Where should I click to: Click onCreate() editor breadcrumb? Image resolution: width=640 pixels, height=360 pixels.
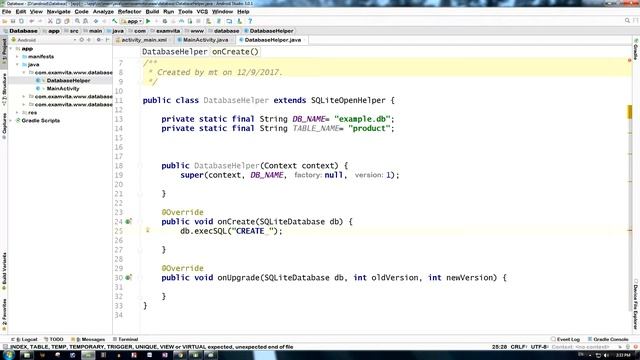point(235,52)
